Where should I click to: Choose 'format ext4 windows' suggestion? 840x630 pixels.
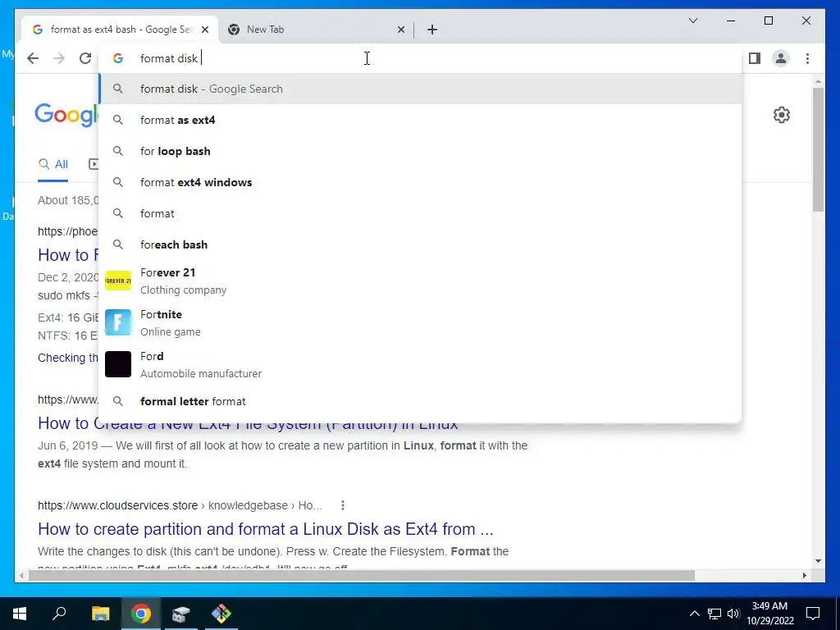[421, 182]
